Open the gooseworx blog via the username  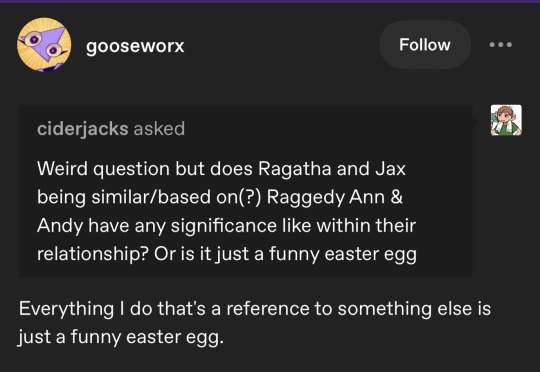[135, 46]
